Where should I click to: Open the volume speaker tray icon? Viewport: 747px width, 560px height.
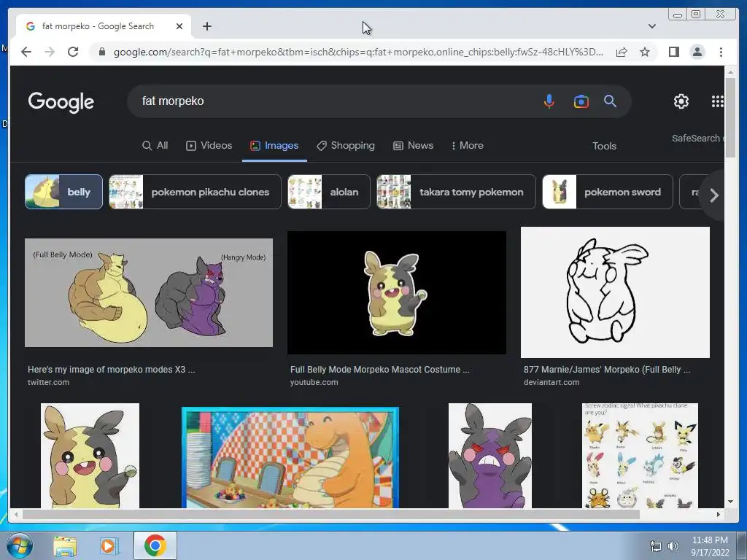point(673,546)
